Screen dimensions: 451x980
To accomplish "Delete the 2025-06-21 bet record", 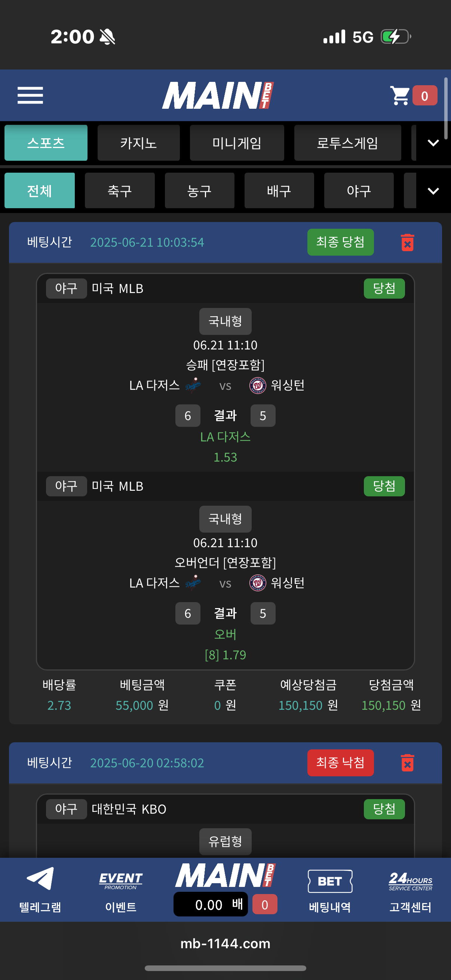I will [407, 243].
